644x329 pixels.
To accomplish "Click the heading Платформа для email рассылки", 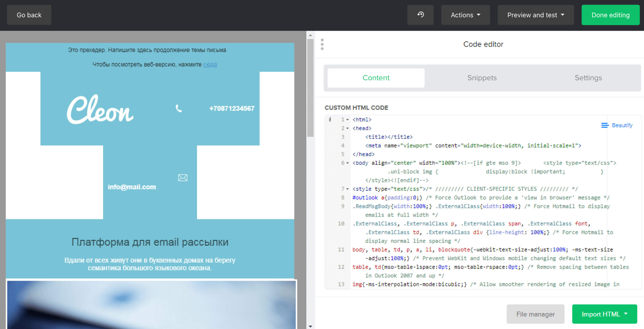I will [x=150, y=242].
